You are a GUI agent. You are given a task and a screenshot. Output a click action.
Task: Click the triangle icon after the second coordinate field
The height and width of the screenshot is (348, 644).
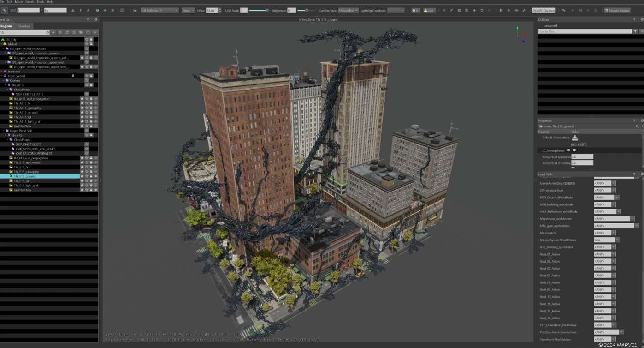pyautogui.click(x=72, y=10)
